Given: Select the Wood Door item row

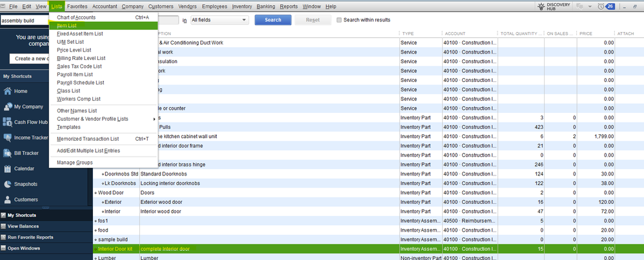Looking at the screenshot, I should [x=368, y=193].
